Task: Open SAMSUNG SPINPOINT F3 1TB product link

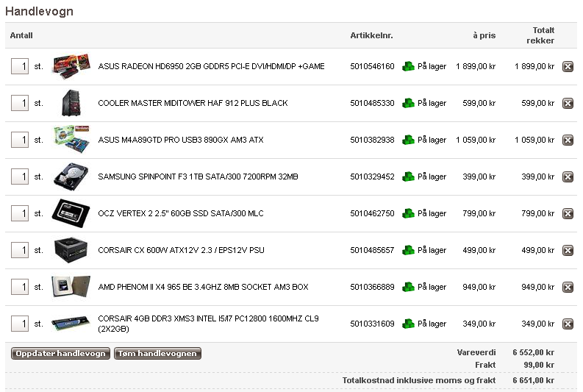Action: 198,177
